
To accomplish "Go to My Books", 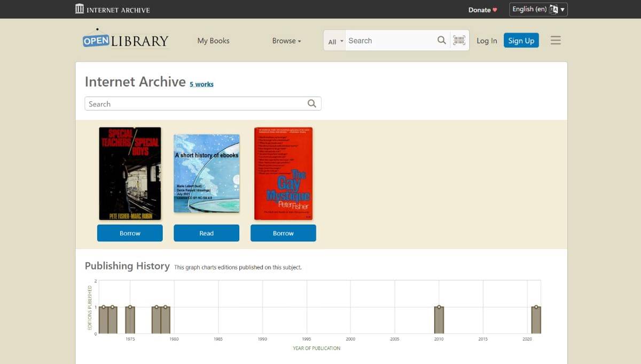I will (213, 41).
